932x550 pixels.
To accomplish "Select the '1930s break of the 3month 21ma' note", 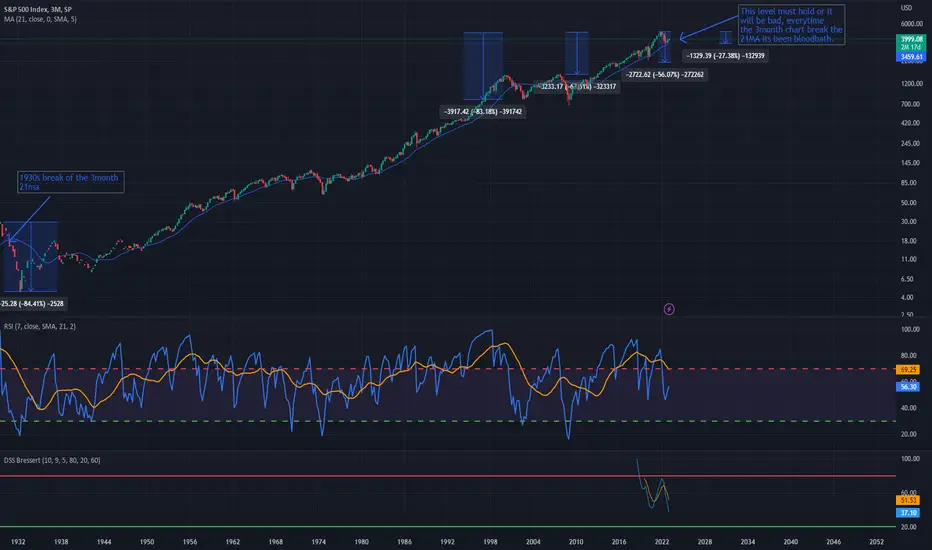I will pyautogui.click(x=70, y=182).
